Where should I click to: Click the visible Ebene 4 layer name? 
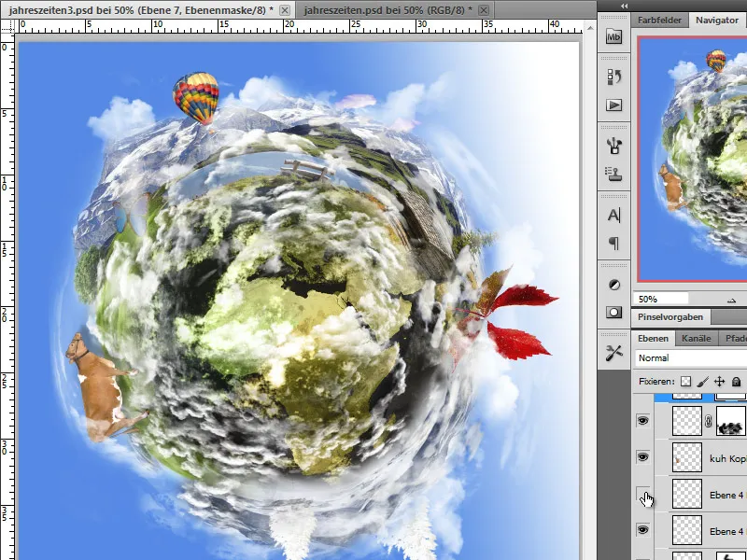pyautogui.click(x=726, y=531)
